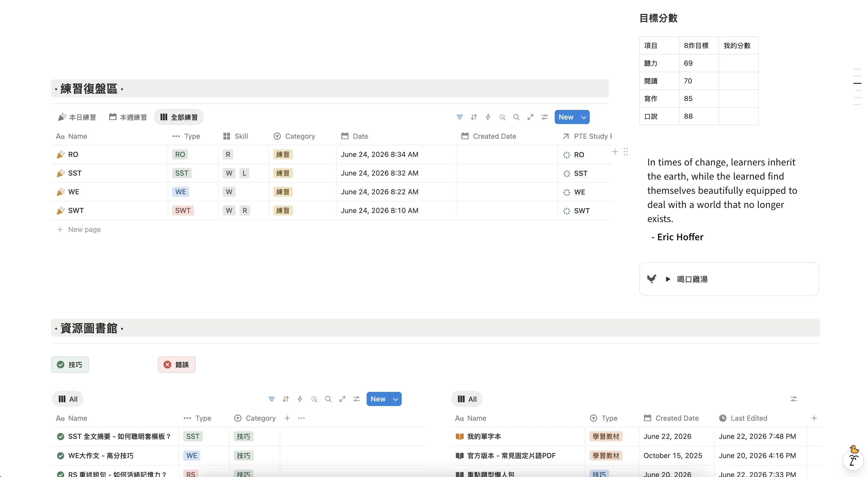Click the sparkle AI icon in 練習復盤區 toolbar

(502, 117)
